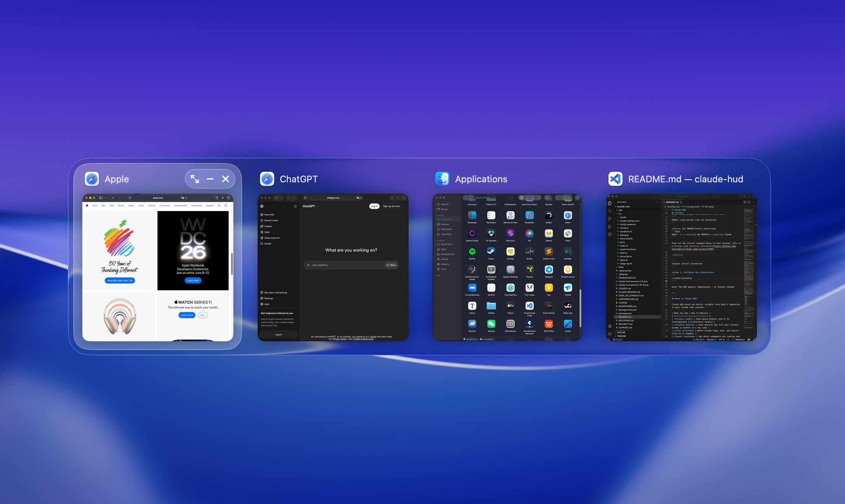
Task: Expand the render folder in VS Code explorer
Action: [622, 217]
